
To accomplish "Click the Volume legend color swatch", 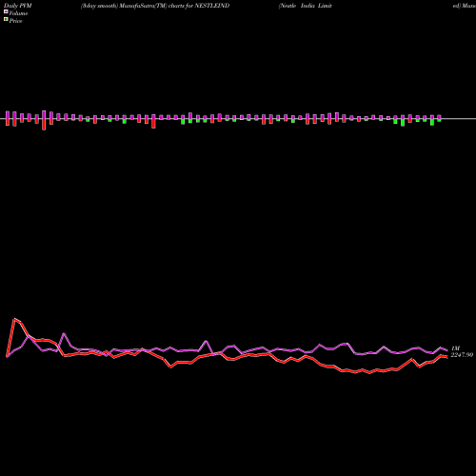I will click(x=6, y=11).
